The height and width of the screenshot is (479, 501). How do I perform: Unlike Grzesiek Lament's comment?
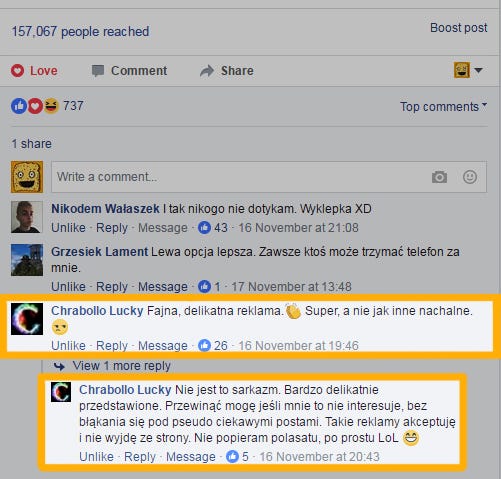tap(68, 287)
